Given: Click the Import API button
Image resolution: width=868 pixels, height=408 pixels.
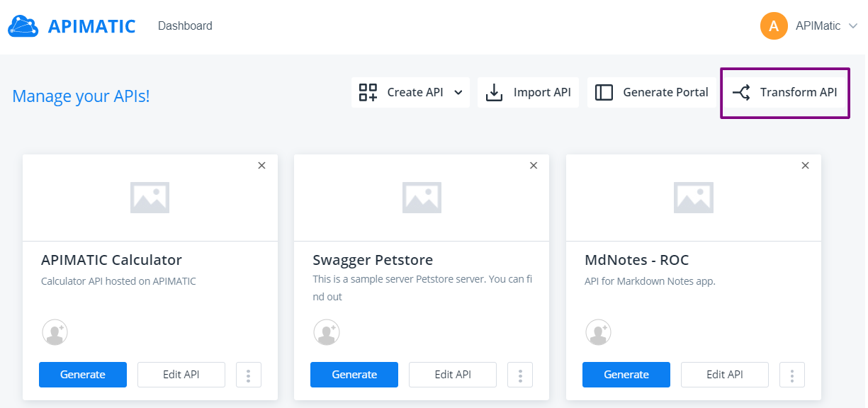Looking at the screenshot, I should click(528, 92).
